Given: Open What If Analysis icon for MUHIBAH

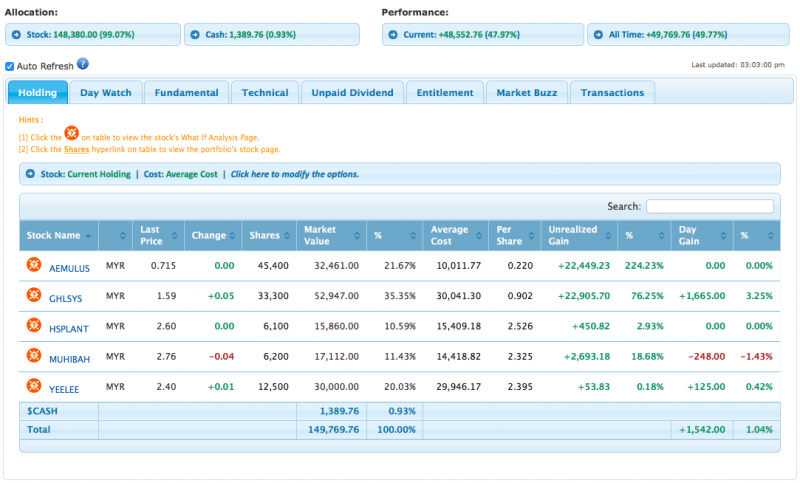Looking at the screenshot, I should click(x=33, y=356).
